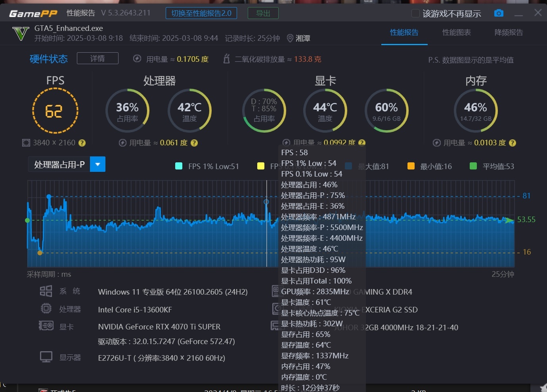The image size is (547, 392).
Task: Click the 硬件状态 heading
Action: coord(49,59)
